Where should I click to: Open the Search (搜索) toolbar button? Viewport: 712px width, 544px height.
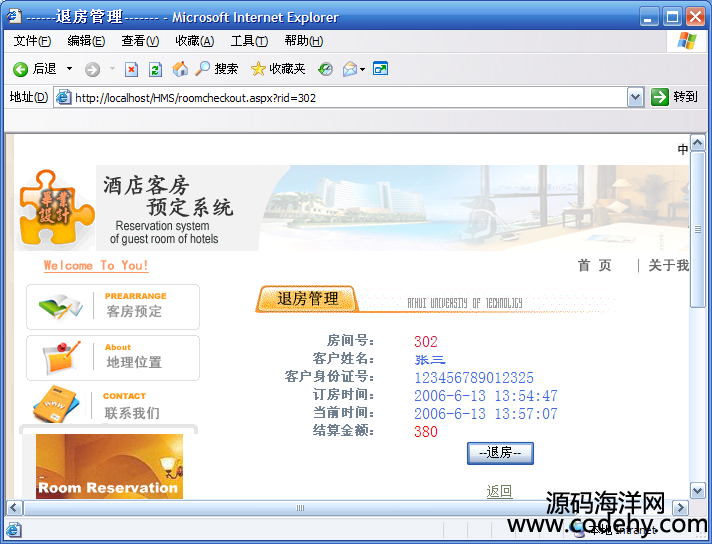pos(217,69)
